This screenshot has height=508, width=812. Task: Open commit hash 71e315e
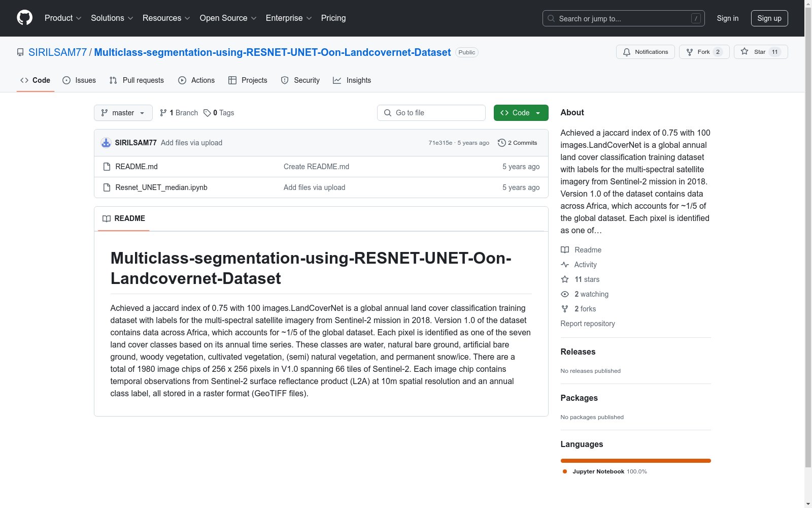[x=441, y=143]
